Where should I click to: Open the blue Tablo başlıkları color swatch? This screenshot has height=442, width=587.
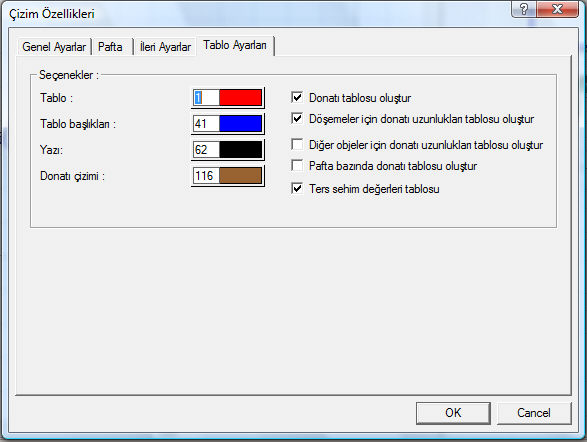point(240,124)
